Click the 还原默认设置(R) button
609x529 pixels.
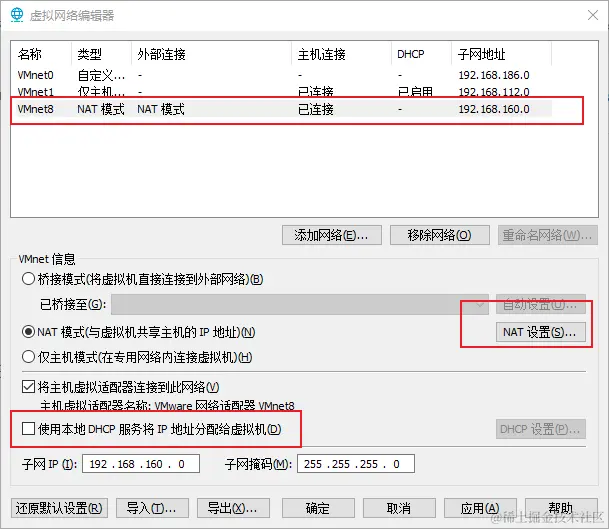[59, 508]
